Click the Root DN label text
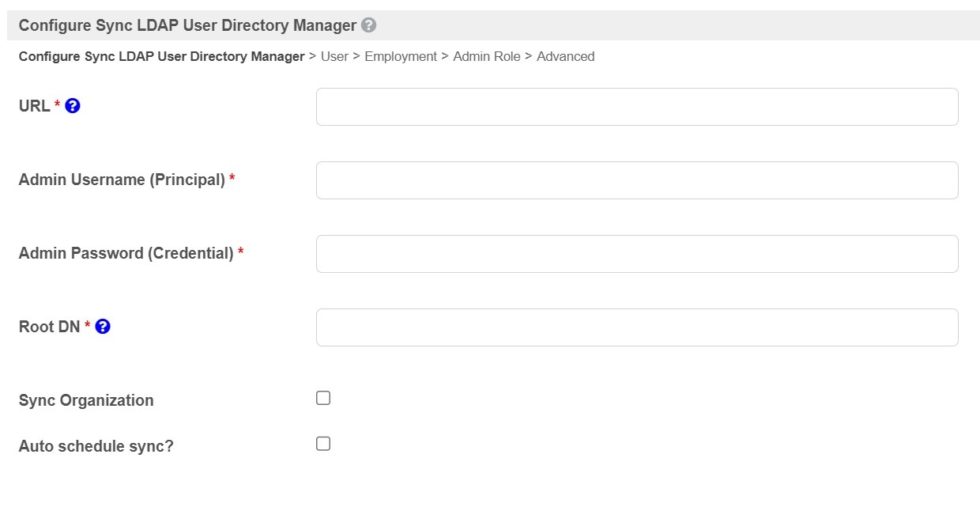Viewport: 980px width, 511px height. pyautogui.click(x=49, y=327)
